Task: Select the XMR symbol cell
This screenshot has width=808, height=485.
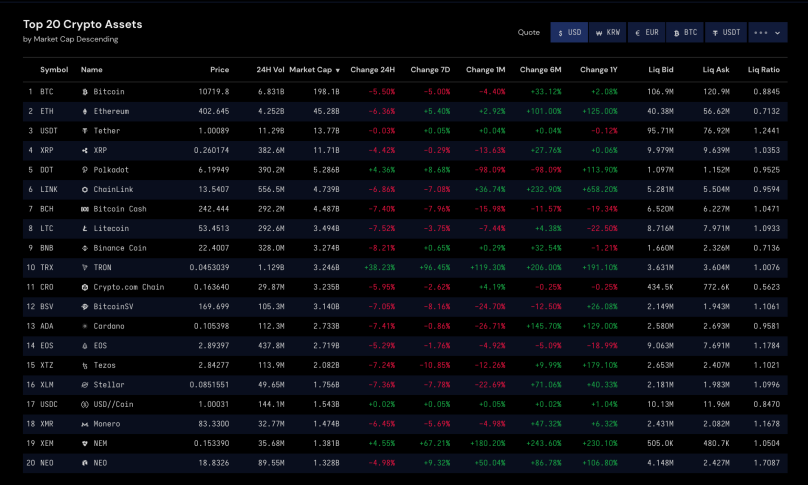Action: 47,424
